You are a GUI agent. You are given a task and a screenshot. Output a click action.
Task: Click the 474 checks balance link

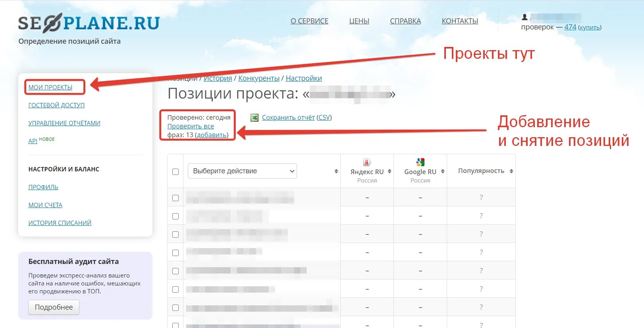click(570, 27)
